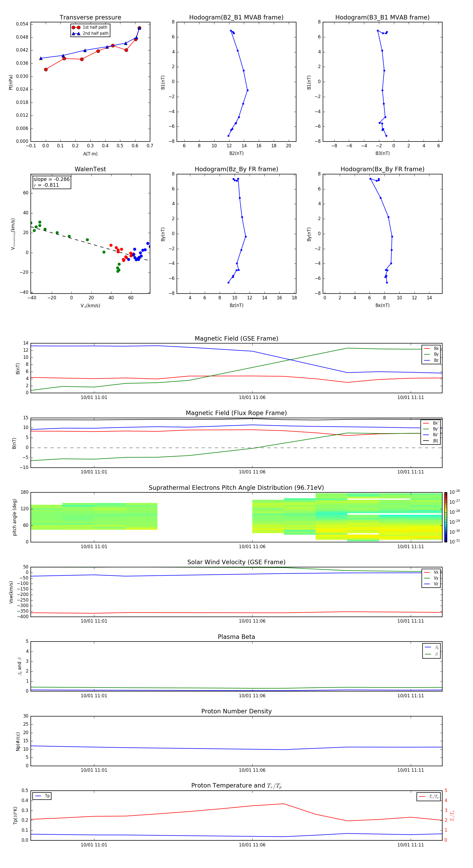The height and width of the screenshot is (868, 473).
Task: Click the dashed zero line in Flux Rope panel
Action: 236,448
